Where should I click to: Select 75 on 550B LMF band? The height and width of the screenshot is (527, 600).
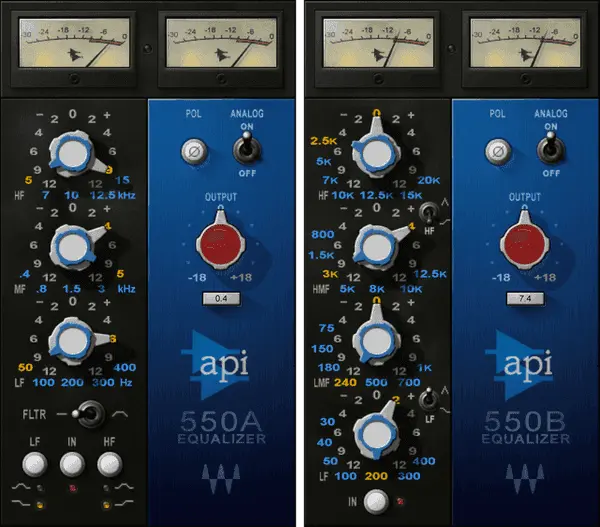[326, 328]
